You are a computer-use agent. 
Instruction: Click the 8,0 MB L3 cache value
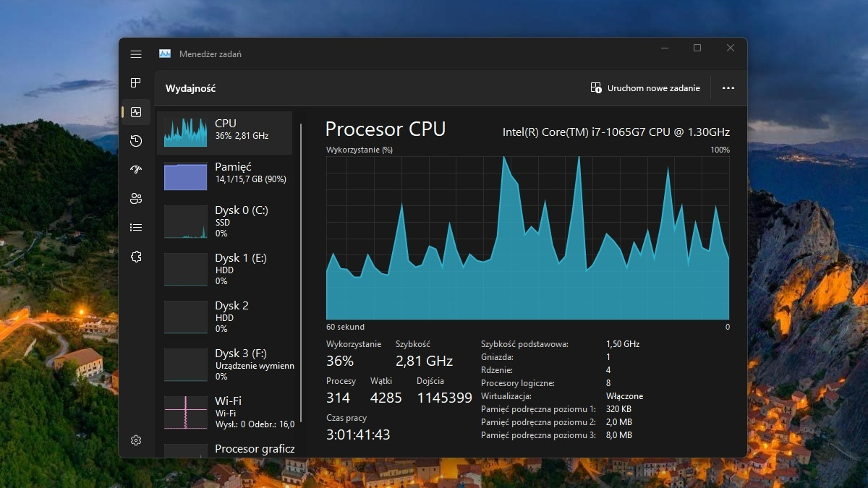tap(619, 435)
